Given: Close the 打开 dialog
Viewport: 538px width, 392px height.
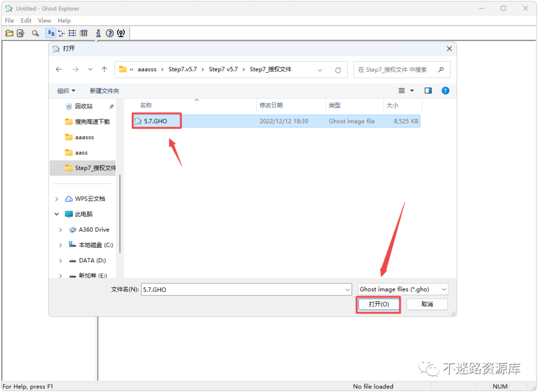Looking at the screenshot, I should [x=449, y=49].
